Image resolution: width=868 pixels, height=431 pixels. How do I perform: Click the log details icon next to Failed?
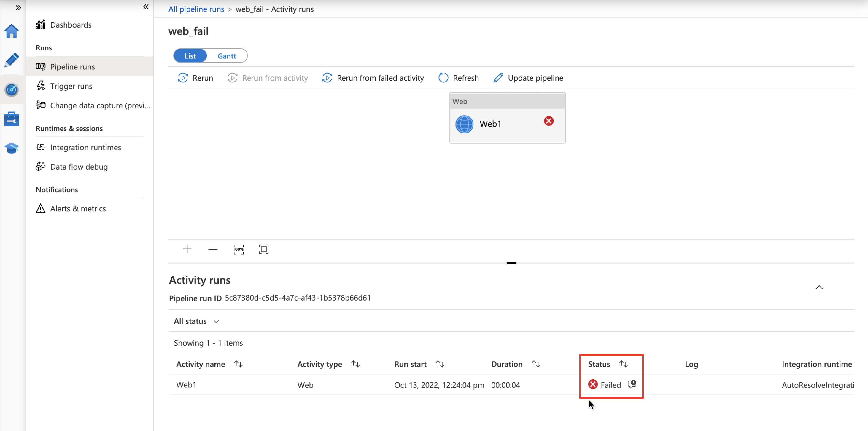tap(632, 384)
